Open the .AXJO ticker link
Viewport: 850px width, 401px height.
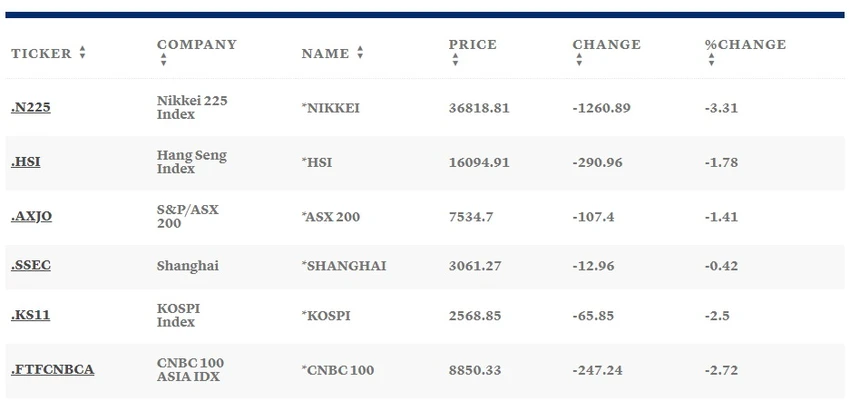click(31, 217)
